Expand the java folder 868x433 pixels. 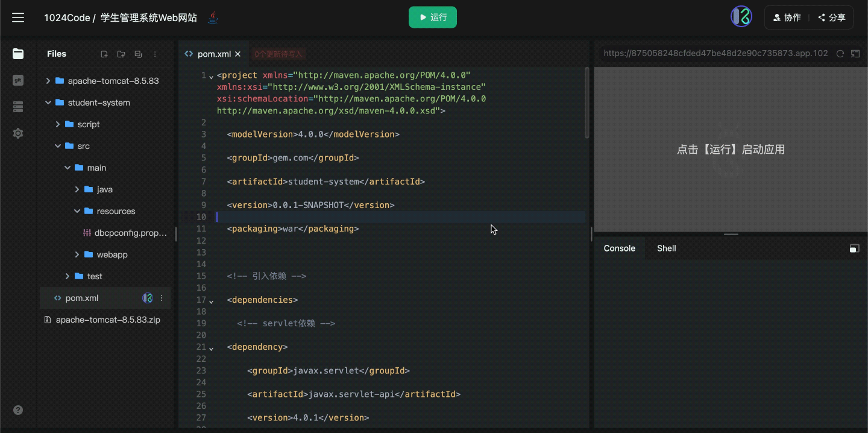pos(77,189)
